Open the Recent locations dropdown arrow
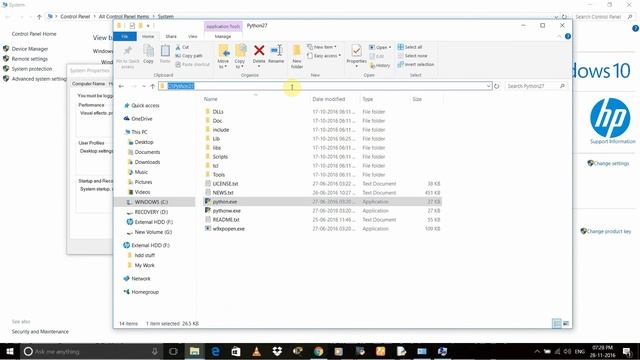This screenshot has height=360, width=640. 144,86
